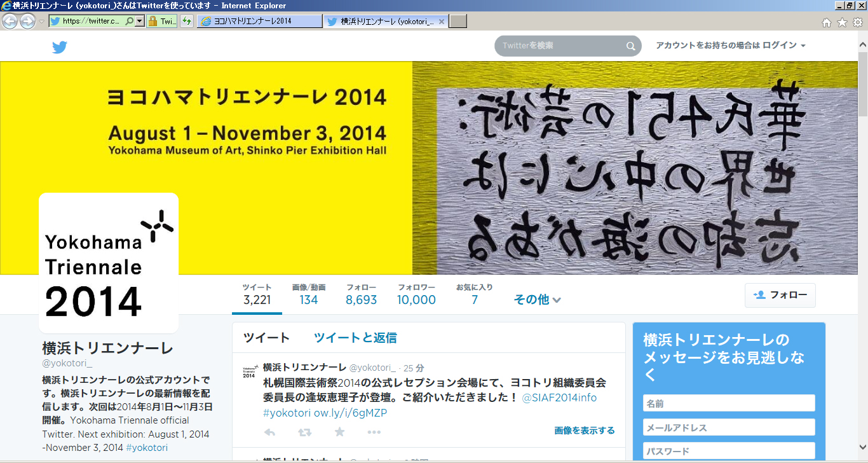Click the 名前 name input field

click(729, 403)
